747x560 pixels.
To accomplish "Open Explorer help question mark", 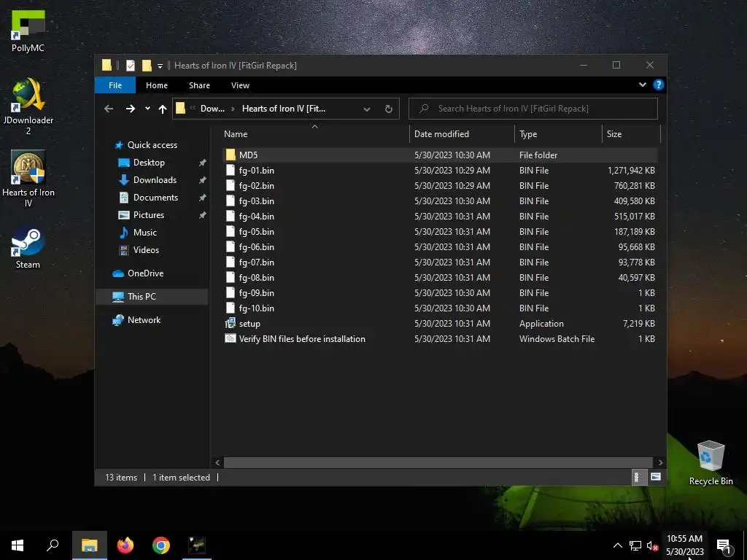I will (659, 85).
